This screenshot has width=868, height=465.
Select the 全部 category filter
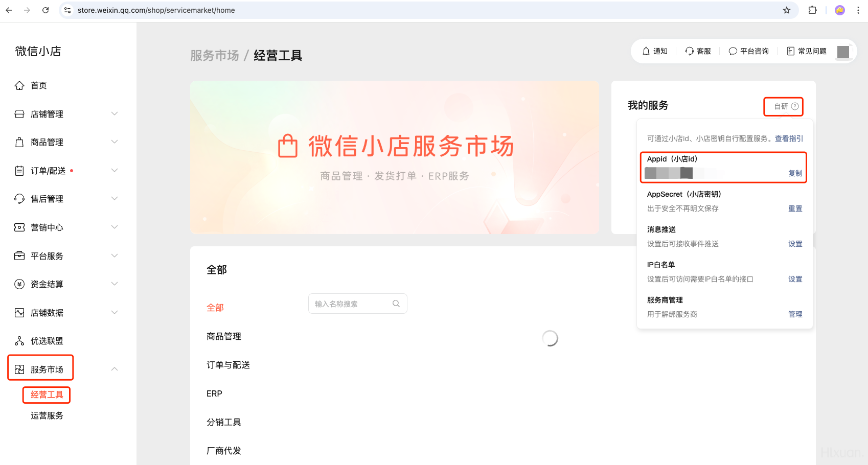[215, 308]
